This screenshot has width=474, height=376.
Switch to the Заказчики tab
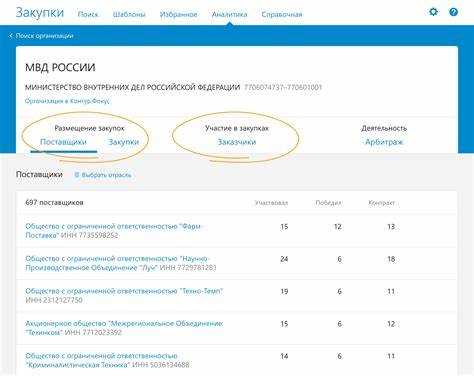tap(237, 142)
